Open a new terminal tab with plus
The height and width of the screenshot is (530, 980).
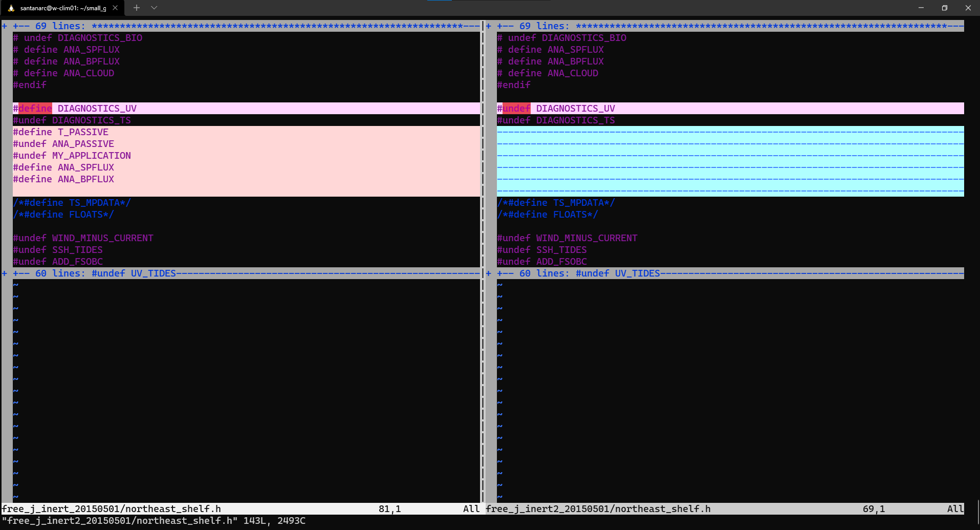pyautogui.click(x=137, y=8)
